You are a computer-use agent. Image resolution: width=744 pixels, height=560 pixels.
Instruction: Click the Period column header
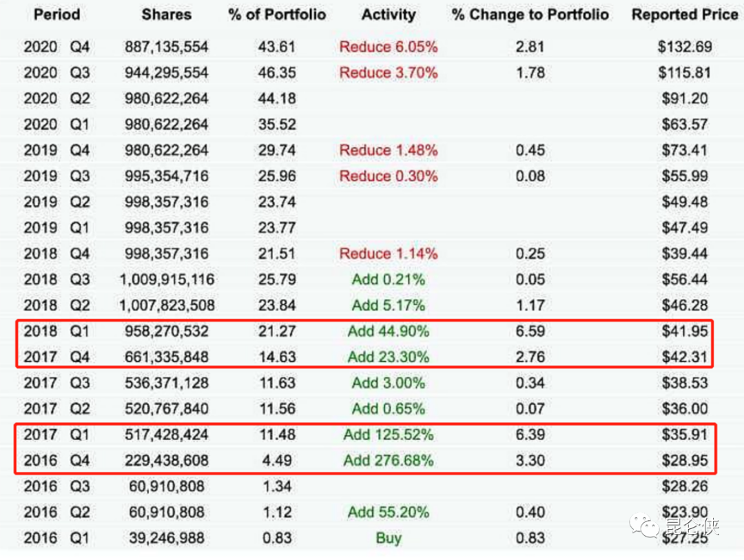point(57,14)
